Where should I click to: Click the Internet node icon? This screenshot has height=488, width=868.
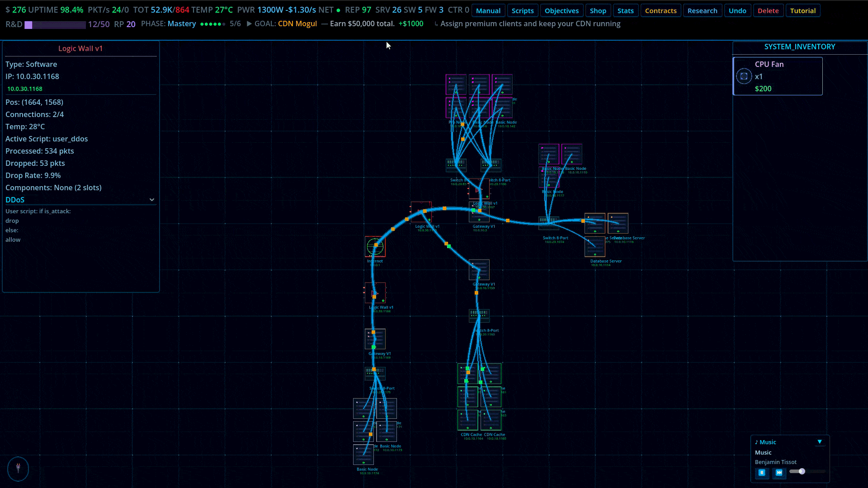375,247
